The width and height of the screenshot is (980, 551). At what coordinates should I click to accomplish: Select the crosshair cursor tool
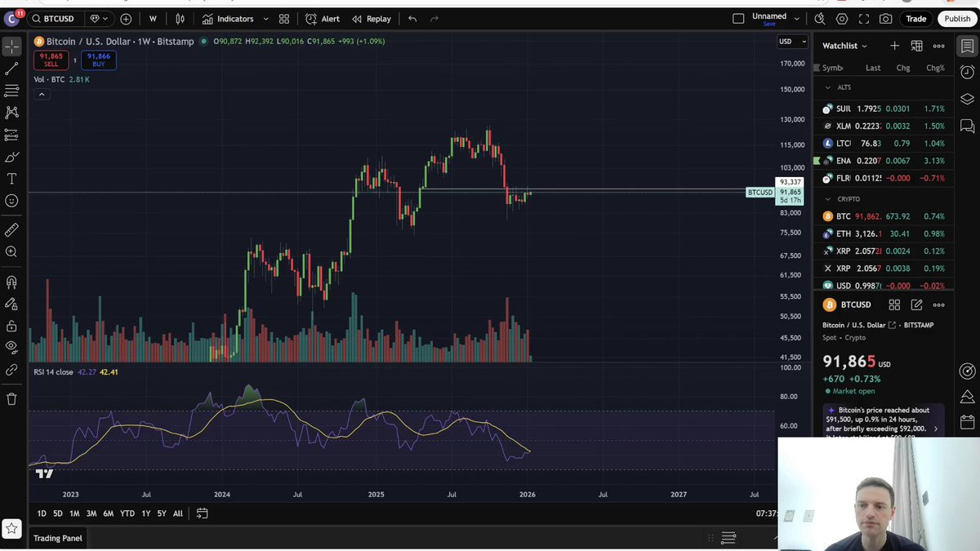click(x=11, y=47)
